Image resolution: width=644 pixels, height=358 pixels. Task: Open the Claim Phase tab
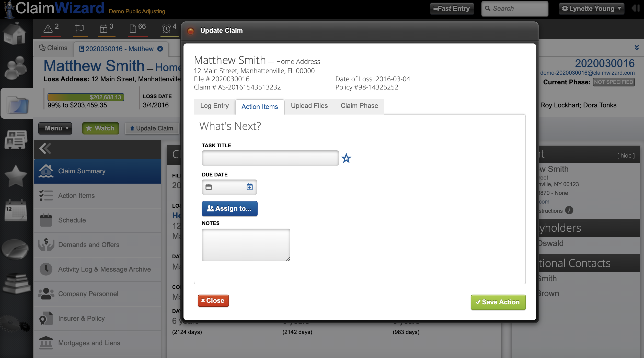359,106
